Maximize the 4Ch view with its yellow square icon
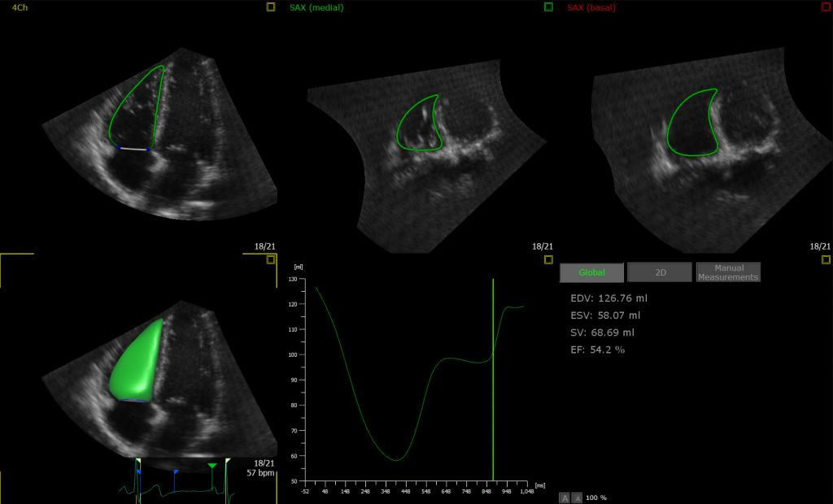Image resolution: width=833 pixels, height=504 pixels. click(271, 7)
